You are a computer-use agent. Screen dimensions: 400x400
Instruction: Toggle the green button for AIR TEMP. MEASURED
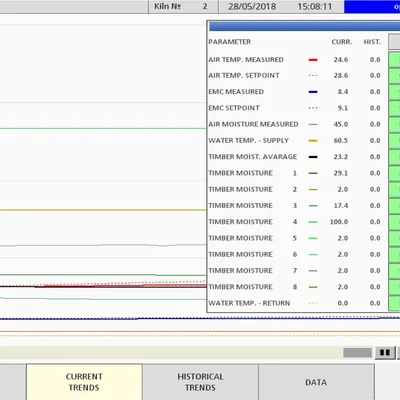pyautogui.click(x=394, y=60)
